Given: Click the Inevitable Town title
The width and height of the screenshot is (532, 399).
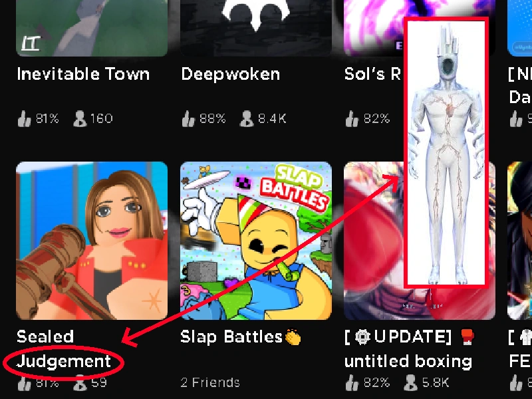Looking at the screenshot, I should pos(83,74).
